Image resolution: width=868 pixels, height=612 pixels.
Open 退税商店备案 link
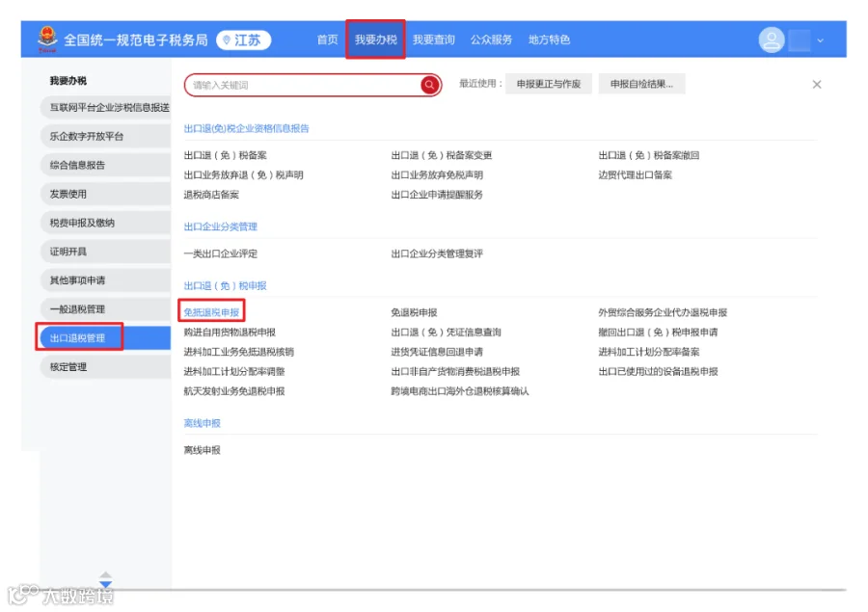click(x=211, y=195)
